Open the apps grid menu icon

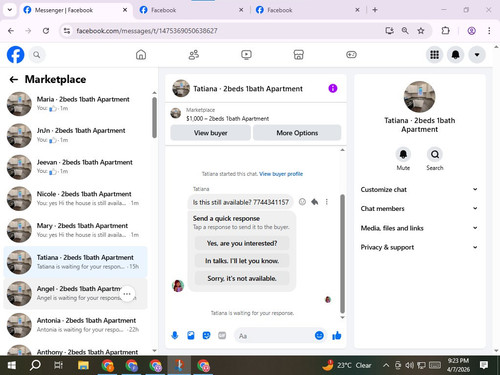click(434, 55)
